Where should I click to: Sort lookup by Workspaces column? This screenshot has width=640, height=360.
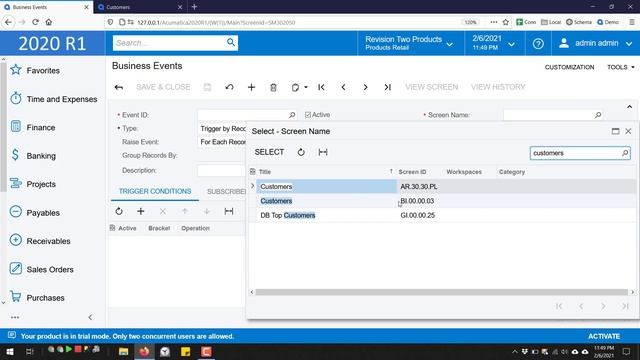tap(464, 172)
